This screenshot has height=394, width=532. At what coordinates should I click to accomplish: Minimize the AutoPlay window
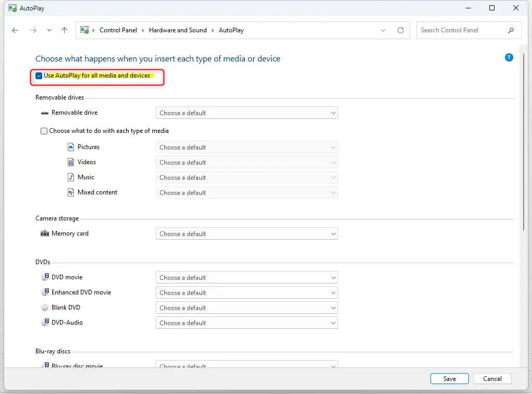pyautogui.click(x=468, y=8)
